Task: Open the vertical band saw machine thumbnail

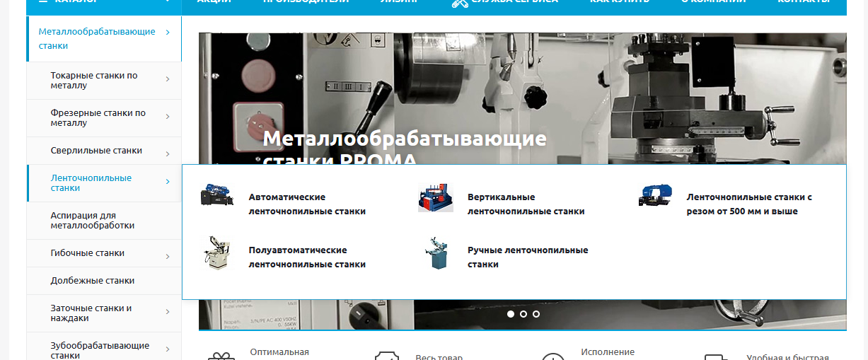Action: click(435, 197)
